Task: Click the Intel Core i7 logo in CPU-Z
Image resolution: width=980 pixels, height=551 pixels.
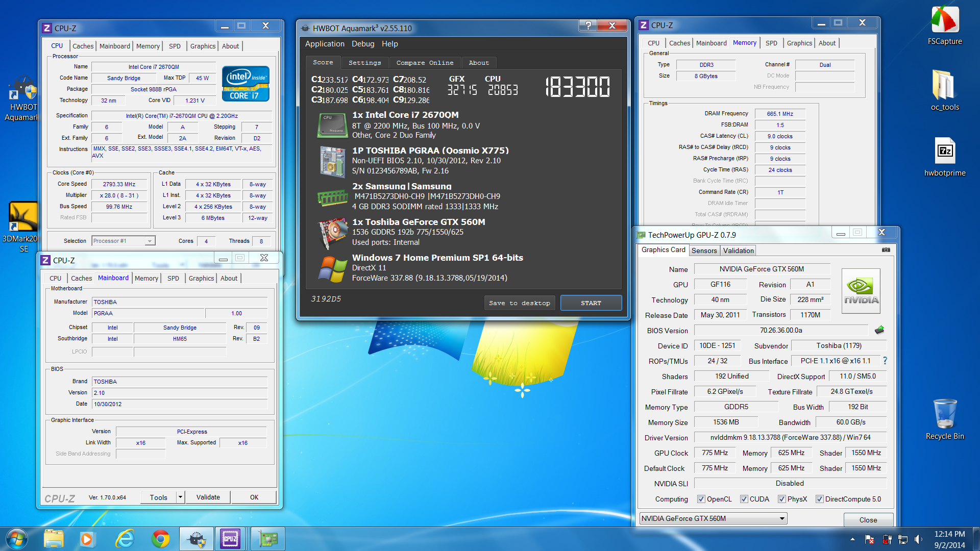Action: pyautogui.click(x=246, y=84)
